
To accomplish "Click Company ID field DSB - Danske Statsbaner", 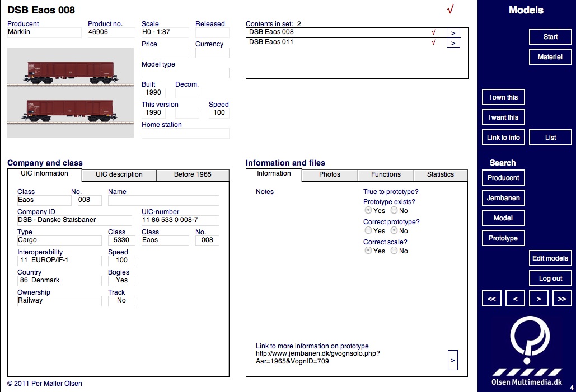I will pyautogui.click(x=74, y=220).
